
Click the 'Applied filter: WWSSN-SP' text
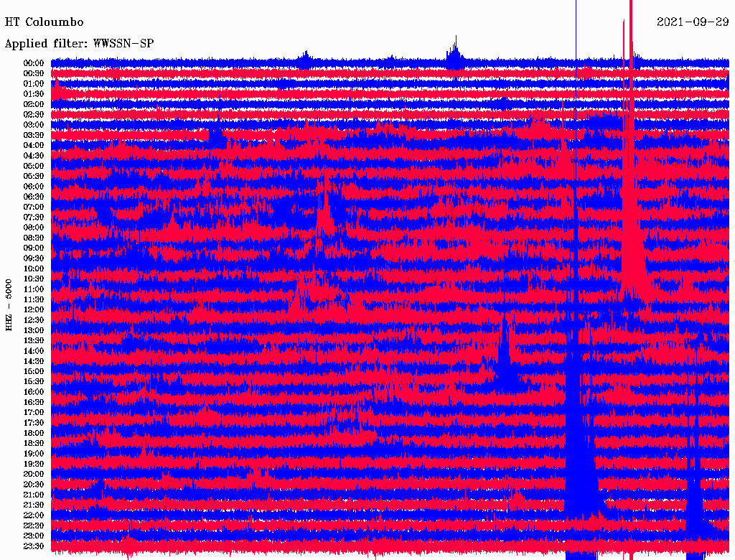[x=79, y=44]
